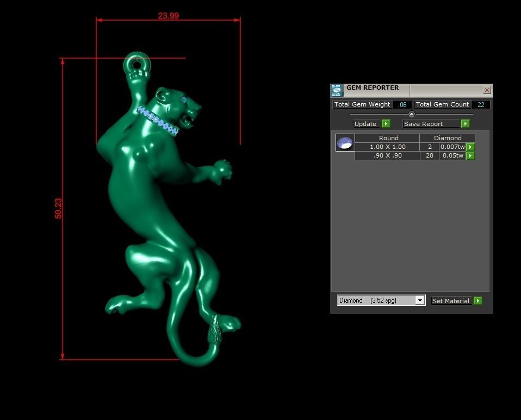
Task: Collapse panel using round arrow expander
Action: (x=411, y=114)
